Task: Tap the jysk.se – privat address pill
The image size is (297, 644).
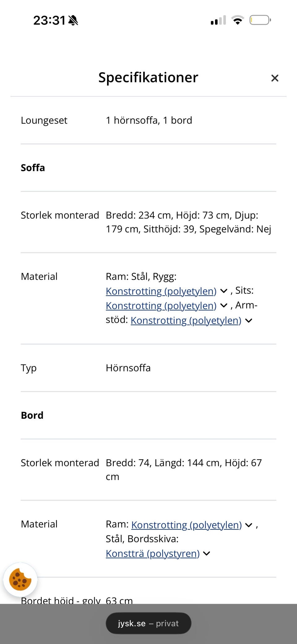Action: 148,623
